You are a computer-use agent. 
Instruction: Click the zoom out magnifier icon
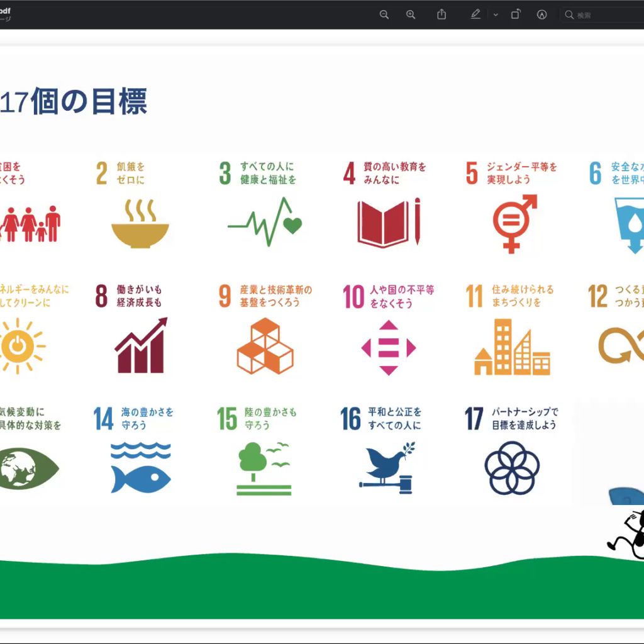384,15
